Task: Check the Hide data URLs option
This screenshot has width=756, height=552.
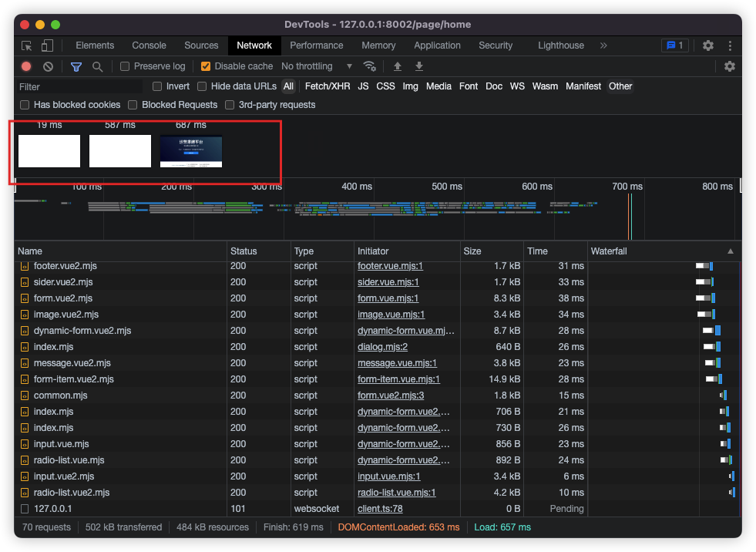Action: (x=203, y=86)
